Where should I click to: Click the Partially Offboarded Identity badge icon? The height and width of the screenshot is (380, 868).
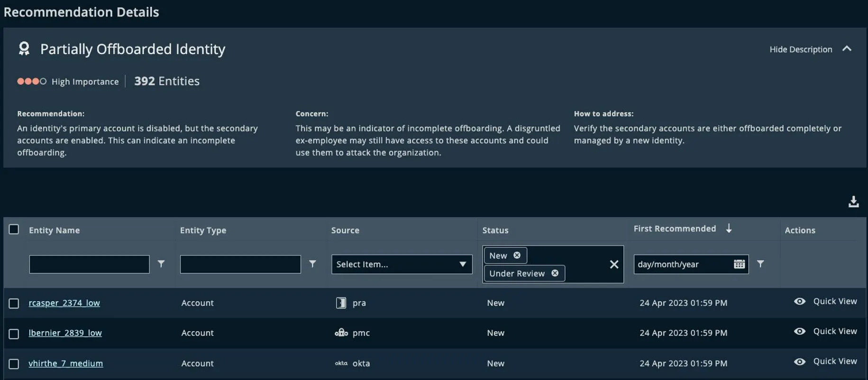[x=24, y=48]
